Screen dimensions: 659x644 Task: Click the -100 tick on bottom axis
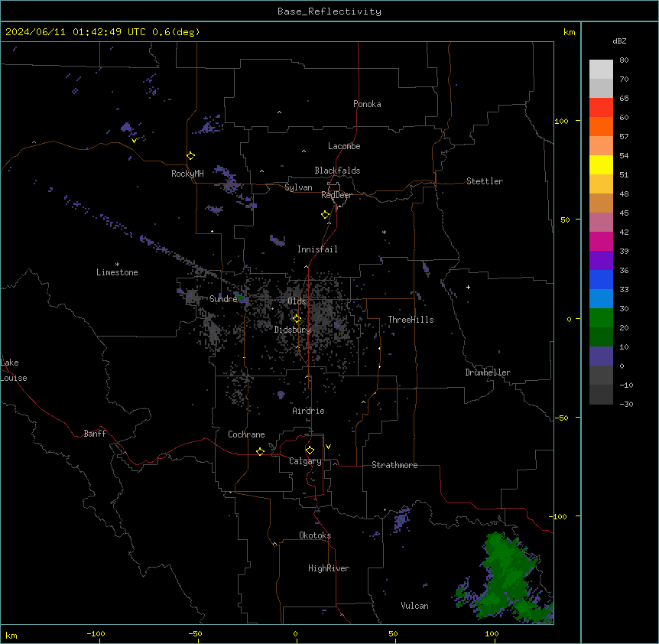click(96, 633)
